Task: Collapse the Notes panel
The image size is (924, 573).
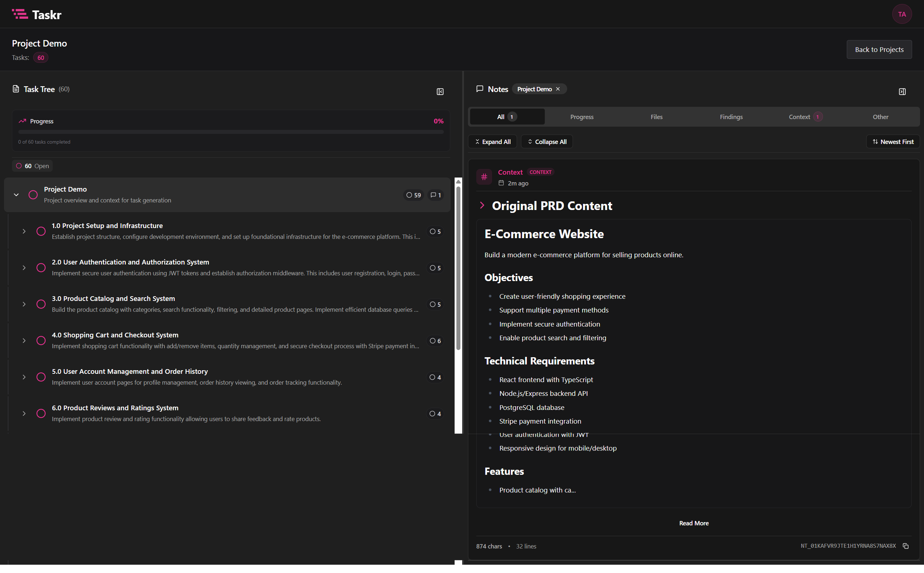Action: tap(902, 91)
